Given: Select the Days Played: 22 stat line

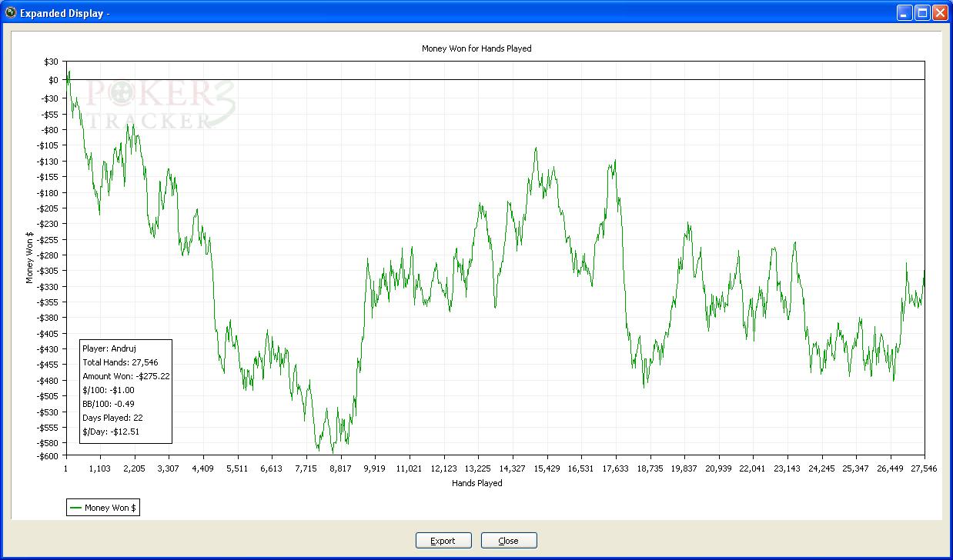Looking at the screenshot, I should [112, 418].
